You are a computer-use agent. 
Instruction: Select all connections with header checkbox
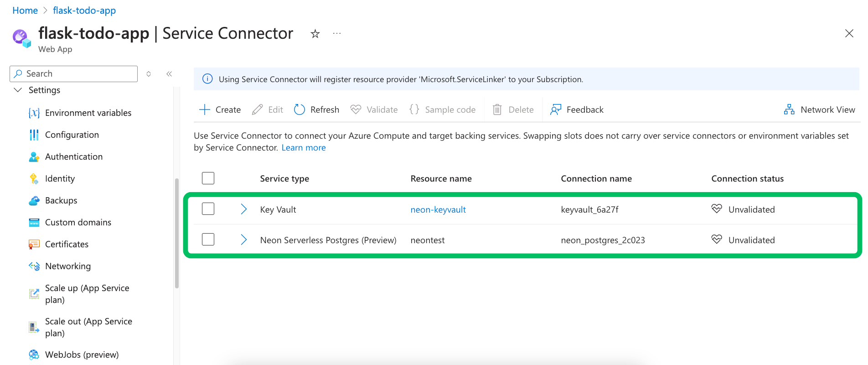208,178
